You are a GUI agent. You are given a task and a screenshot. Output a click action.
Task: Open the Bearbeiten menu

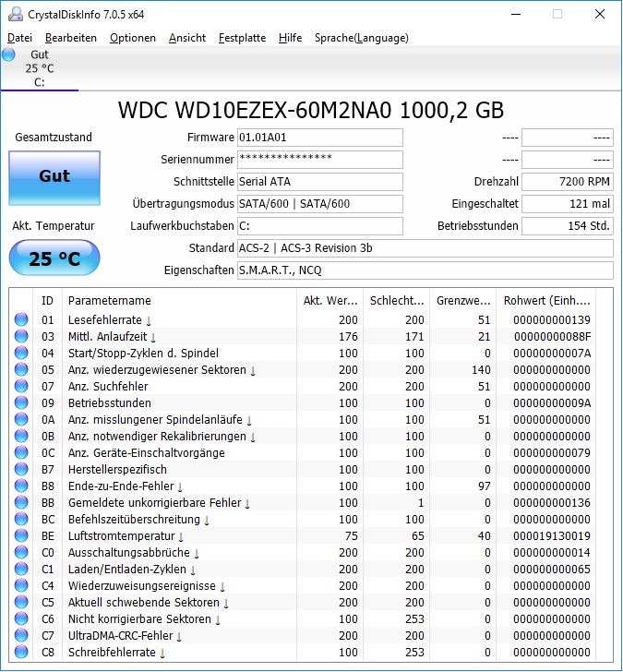(x=71, y=38)
